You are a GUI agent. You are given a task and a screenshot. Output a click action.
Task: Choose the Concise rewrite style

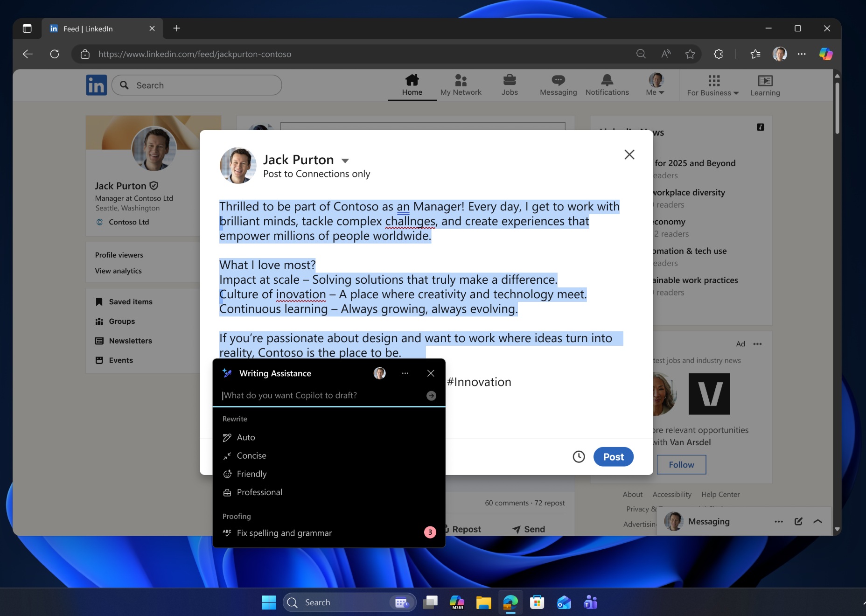pos(252,455)
